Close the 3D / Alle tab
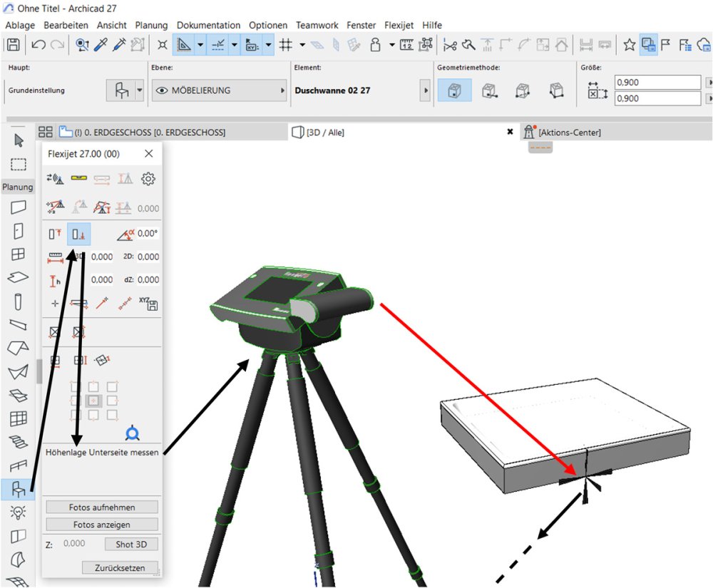 [x=511, y=132]
